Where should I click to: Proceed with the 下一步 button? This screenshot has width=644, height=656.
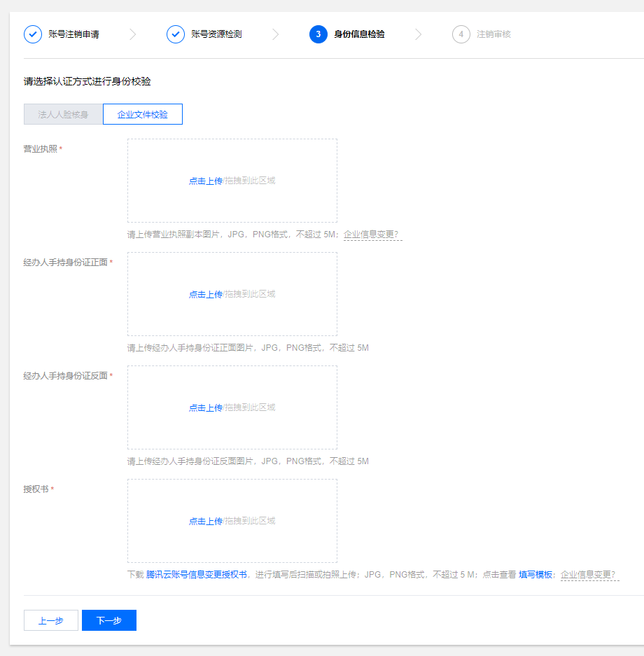pyautogui.click(x=109, y=620)
